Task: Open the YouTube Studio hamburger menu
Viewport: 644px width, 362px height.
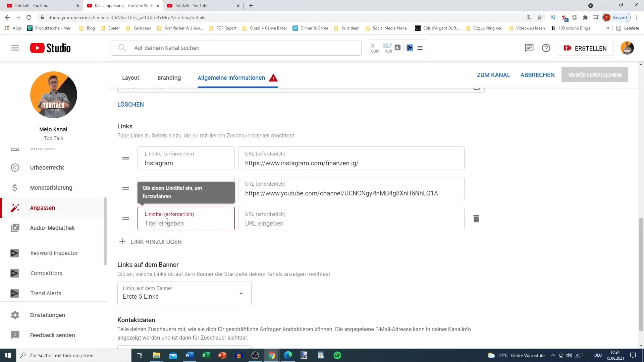Action: click(15, 48)
